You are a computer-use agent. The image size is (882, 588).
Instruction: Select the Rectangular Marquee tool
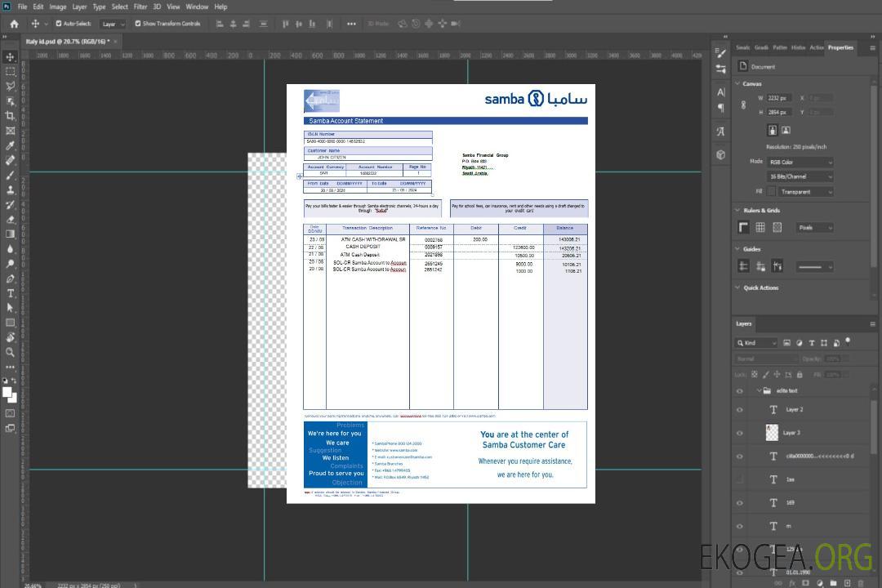click(10, 72)
